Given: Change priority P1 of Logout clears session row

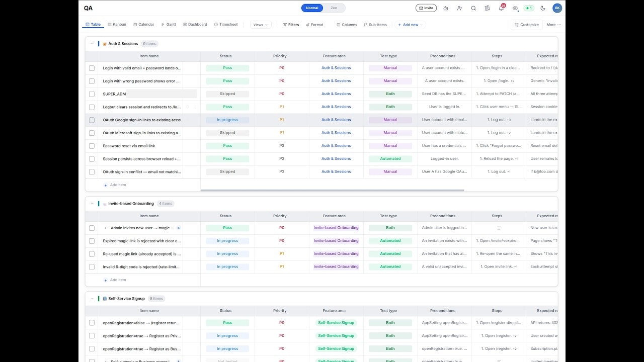Looking at the screenshot, I should [282, 107].
